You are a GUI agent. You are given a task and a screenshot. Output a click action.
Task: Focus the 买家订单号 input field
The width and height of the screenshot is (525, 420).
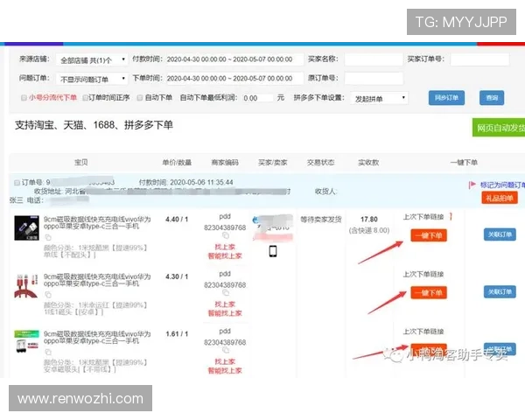point(479,59)
